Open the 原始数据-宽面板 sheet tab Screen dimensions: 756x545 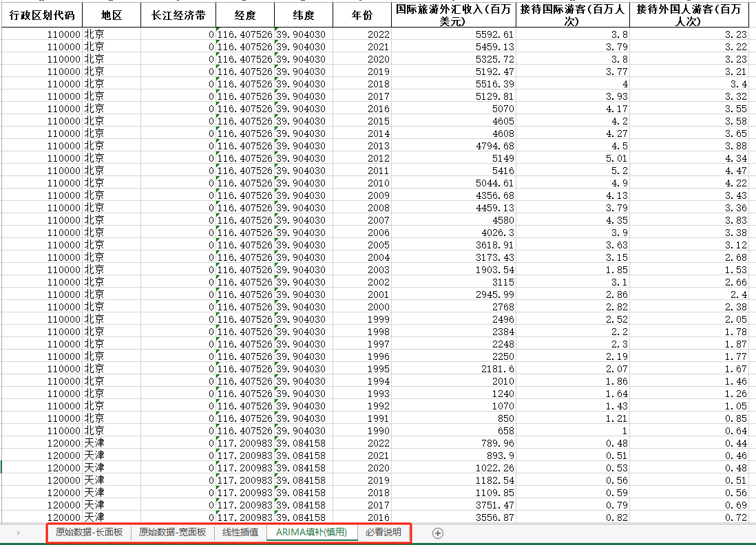click(x=173, y=532)
